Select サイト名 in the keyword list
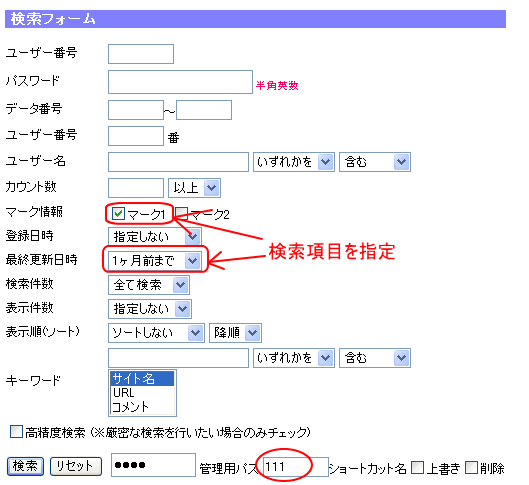Viewport: 529px width, 485px height. [x=142, y=378]
